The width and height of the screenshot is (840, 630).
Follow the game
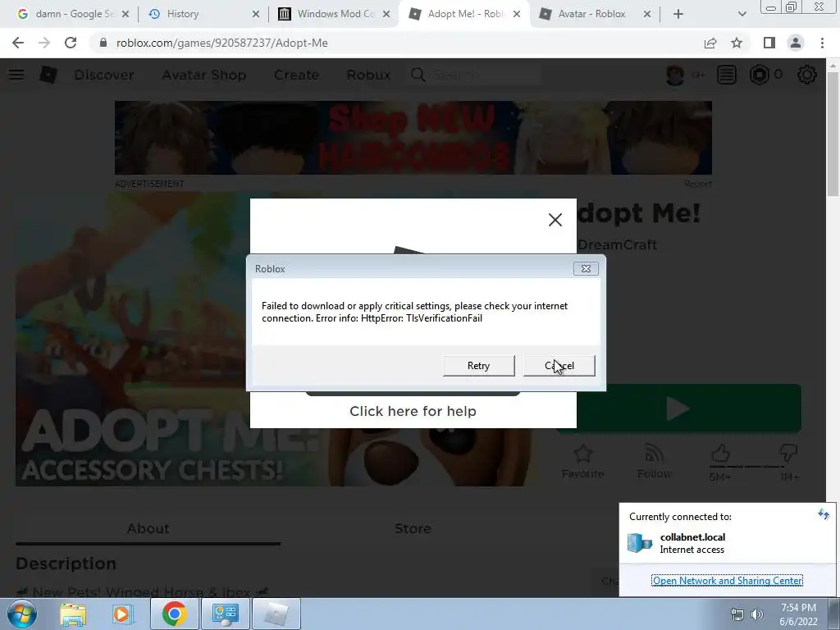(654, 461)
